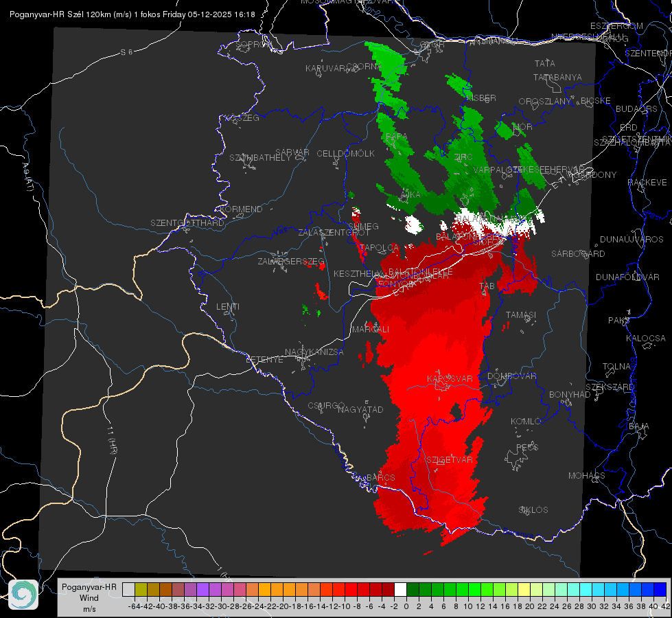Image resolution: width=672 pixels, height=618 pixels.
Task: Click the KOMLO label
Action: [x=526, y=422]
